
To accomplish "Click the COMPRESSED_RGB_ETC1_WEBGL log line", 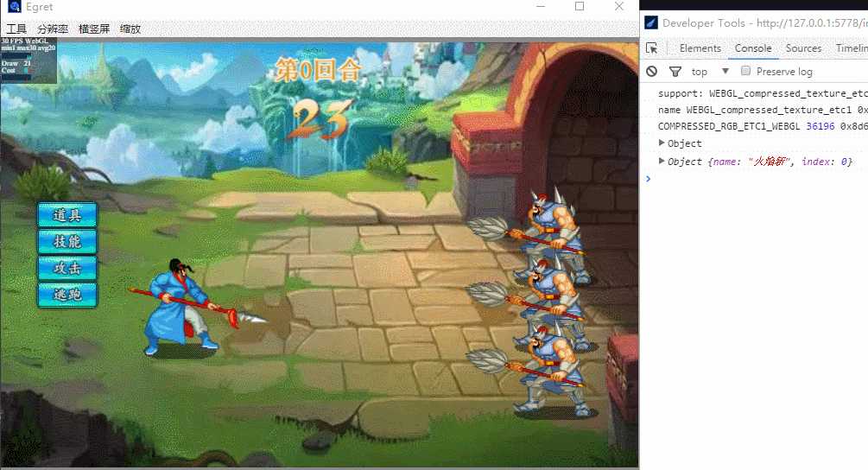I will (x=763, y=126).
